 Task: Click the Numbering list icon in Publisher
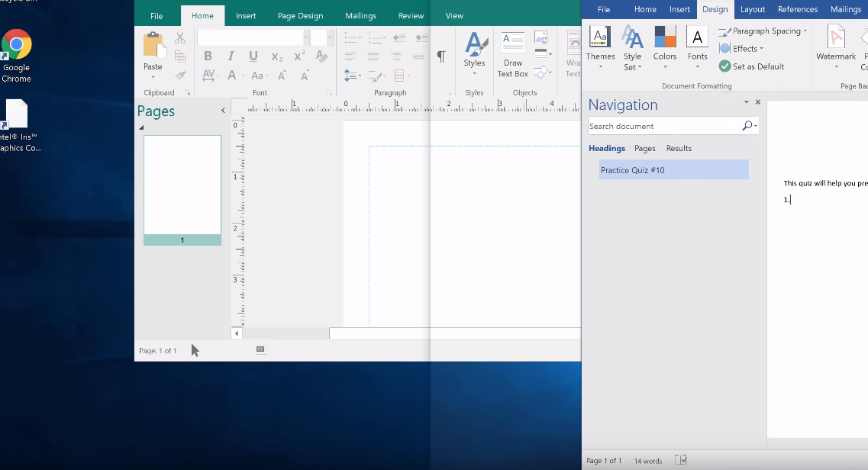click(376, 38)
